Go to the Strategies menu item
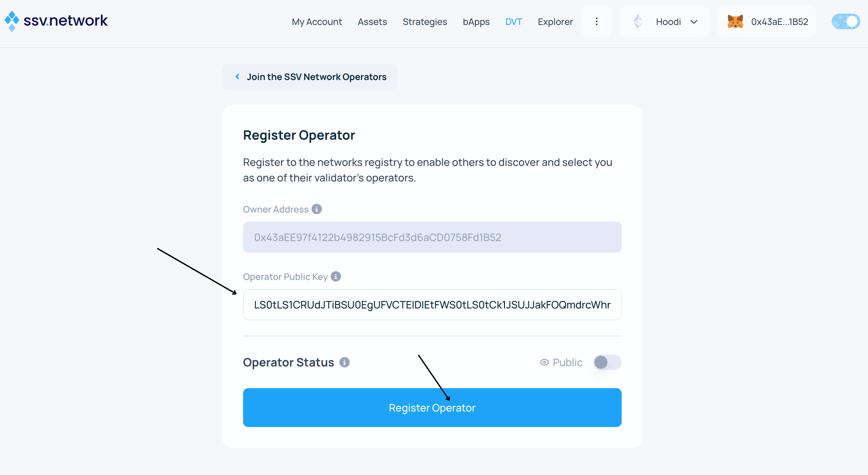This screenshot has height=475, width=868. click(425, 22)
